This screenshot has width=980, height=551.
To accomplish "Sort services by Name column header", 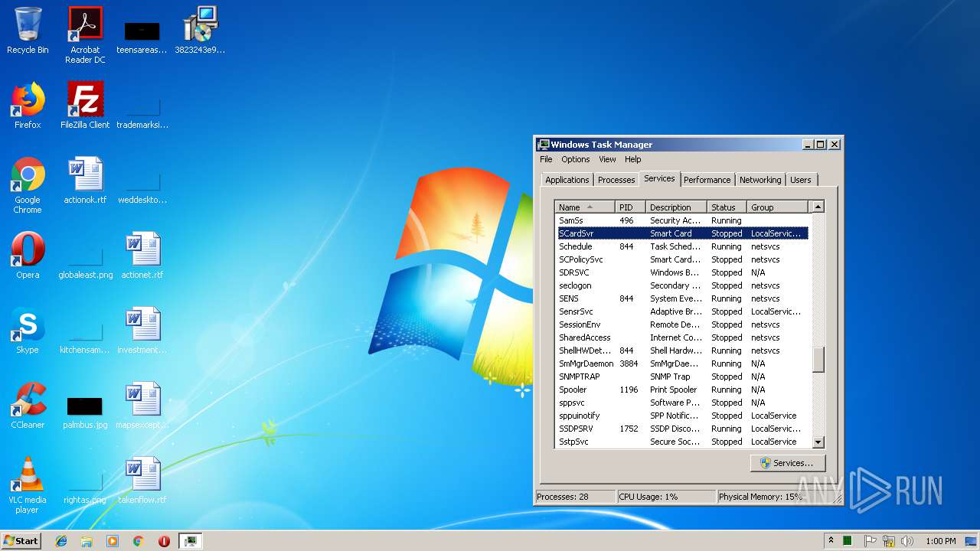I will 585,207.
